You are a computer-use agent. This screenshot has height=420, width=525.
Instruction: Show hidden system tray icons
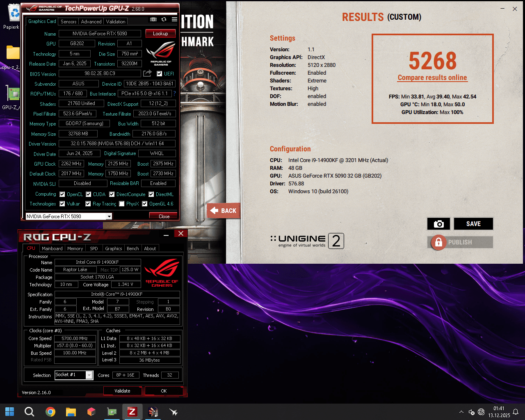(x=461, y=412)
